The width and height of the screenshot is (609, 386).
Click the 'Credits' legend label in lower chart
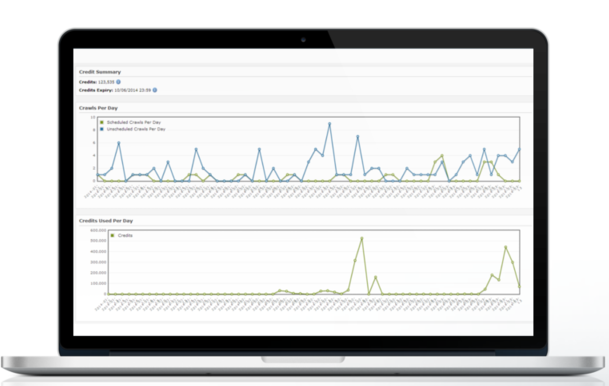(x=125, y=235)
